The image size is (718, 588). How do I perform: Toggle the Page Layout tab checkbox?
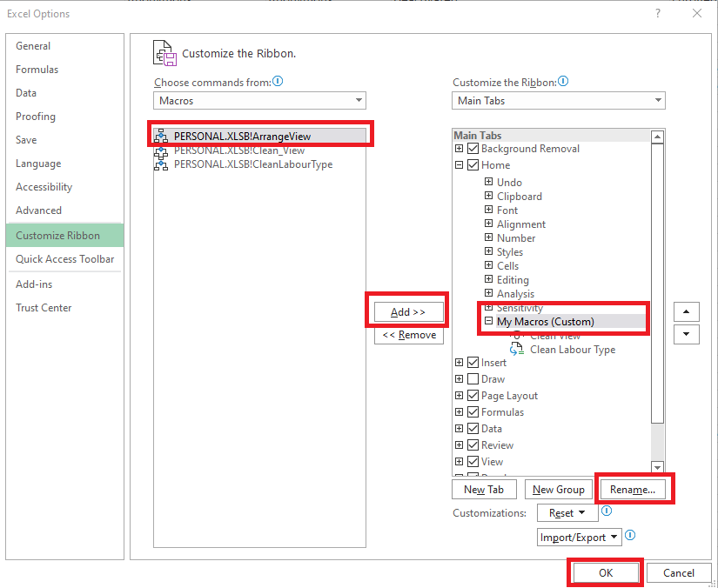click(473, 396)
